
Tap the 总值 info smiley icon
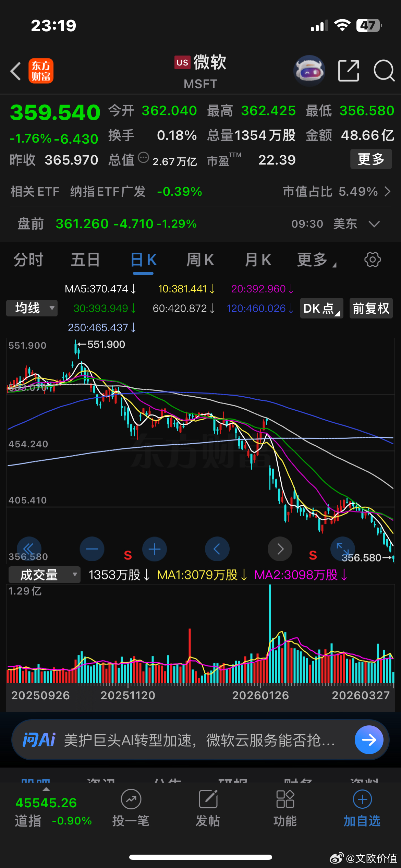pyautogui.click(x=143, y=158)
